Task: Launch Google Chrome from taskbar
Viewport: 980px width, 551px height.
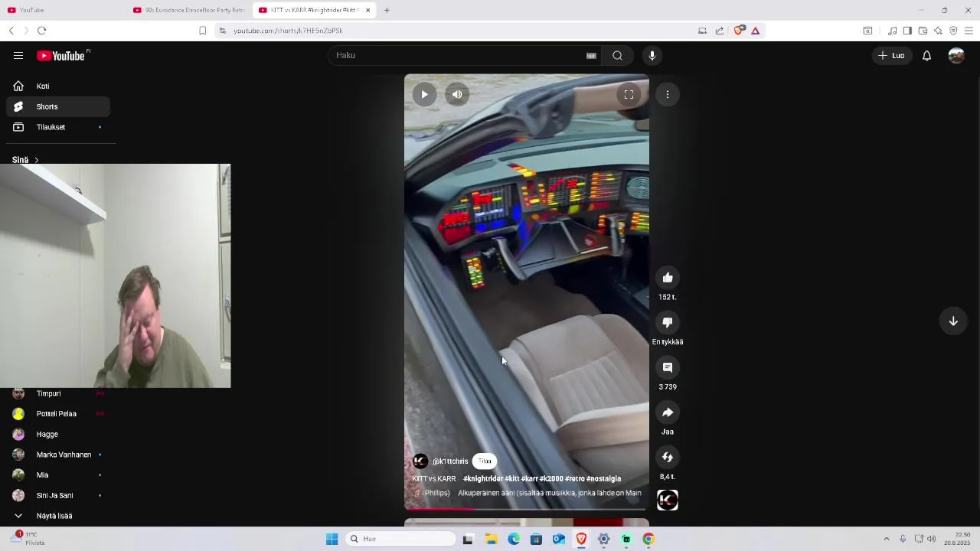Action: tap(648, 540)
